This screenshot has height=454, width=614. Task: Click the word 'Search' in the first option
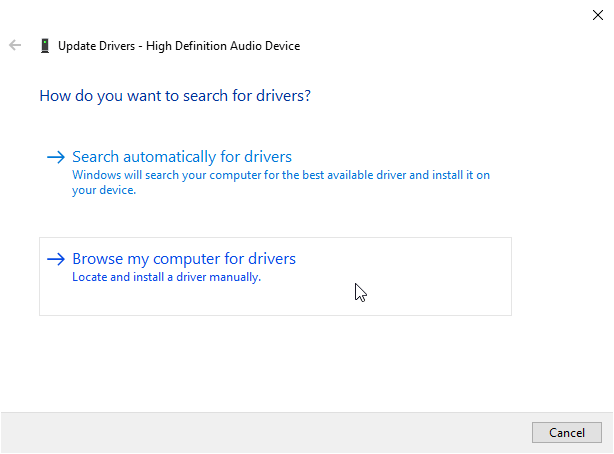(96, 157)
